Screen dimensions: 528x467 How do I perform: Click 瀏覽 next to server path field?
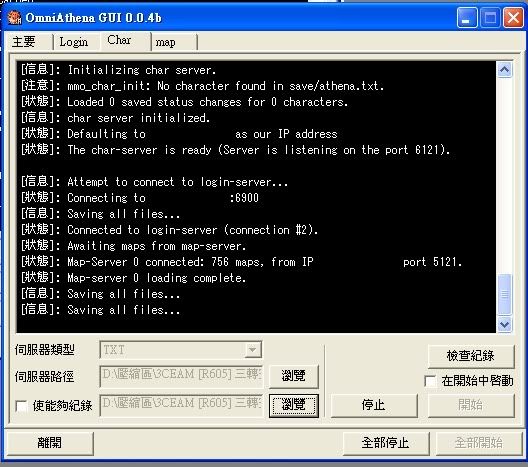click(294, 376)
